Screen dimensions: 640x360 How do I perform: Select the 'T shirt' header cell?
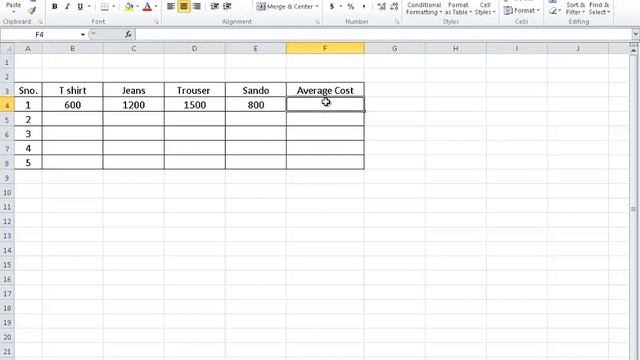pos(73,90)
